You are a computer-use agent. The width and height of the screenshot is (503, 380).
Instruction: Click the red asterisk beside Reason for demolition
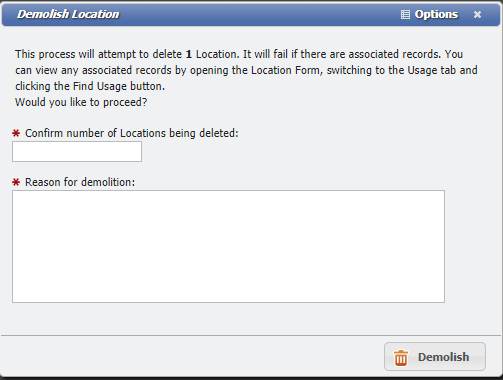tap(16, 182)
